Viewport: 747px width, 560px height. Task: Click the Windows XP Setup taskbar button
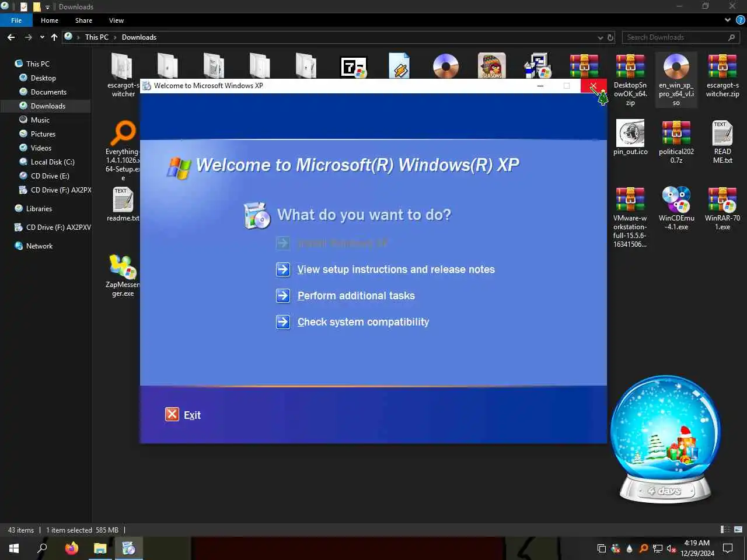(129, 548)
